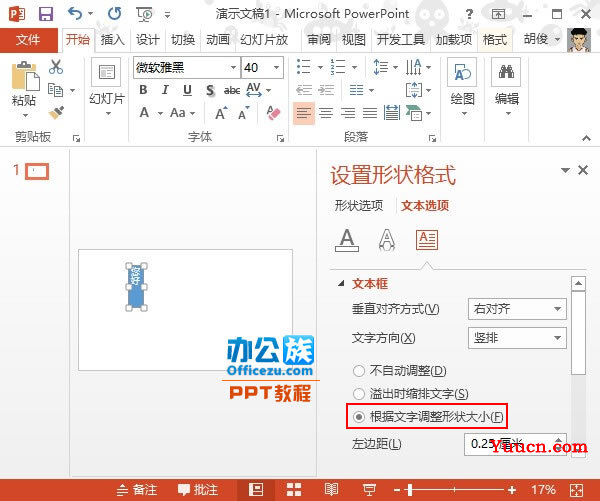The image size is (600, 501).
Task: Switch to the Transitions (切换) tab
Action: click(183, 39)
